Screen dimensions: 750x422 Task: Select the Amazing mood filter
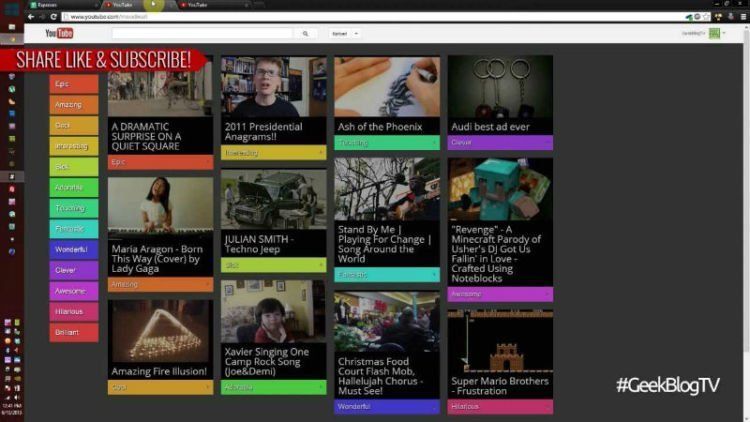click(74, 104)
